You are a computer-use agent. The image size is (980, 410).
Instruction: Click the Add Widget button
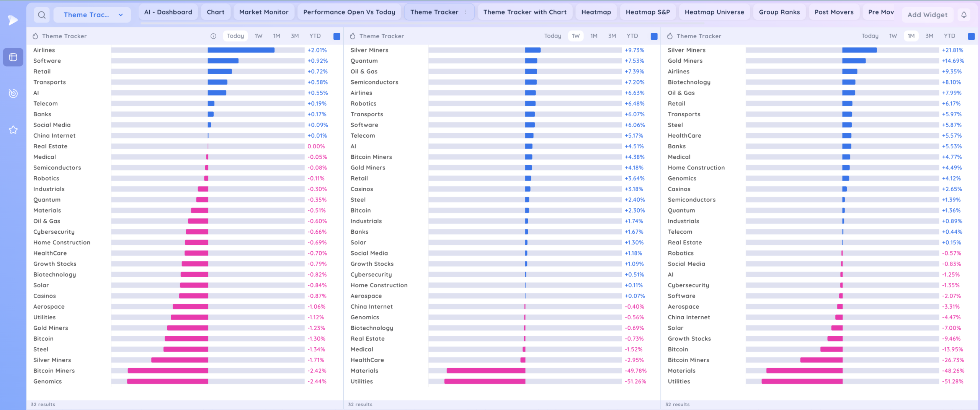(927, 15)
